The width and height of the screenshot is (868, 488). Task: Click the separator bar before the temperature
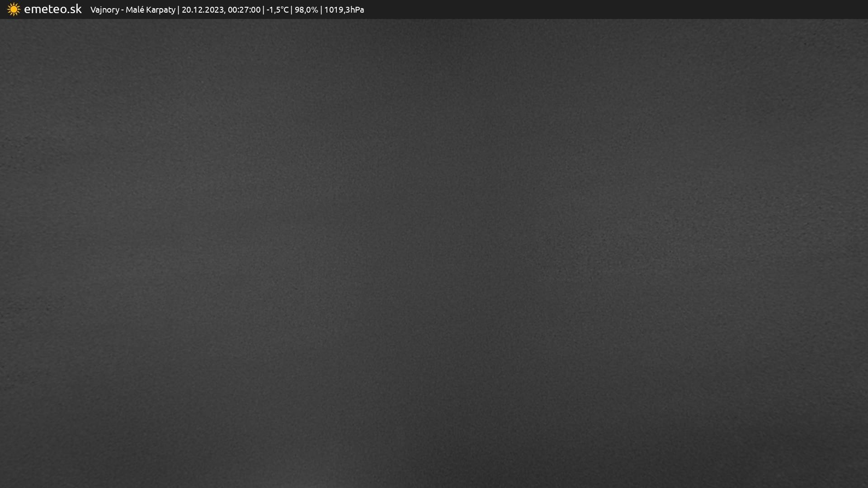[x=264, y=10]
